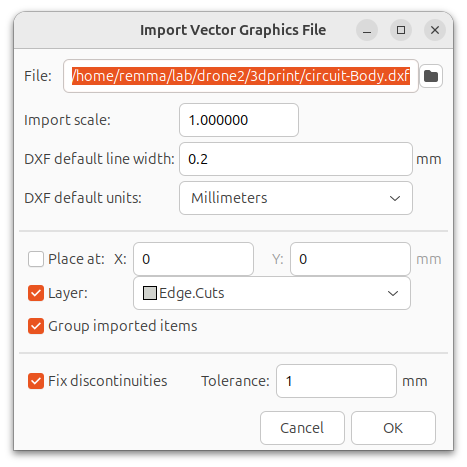This screenshot has height=467, width=467.
Task: Focus the File path input field
Action: tap(241, 76)
